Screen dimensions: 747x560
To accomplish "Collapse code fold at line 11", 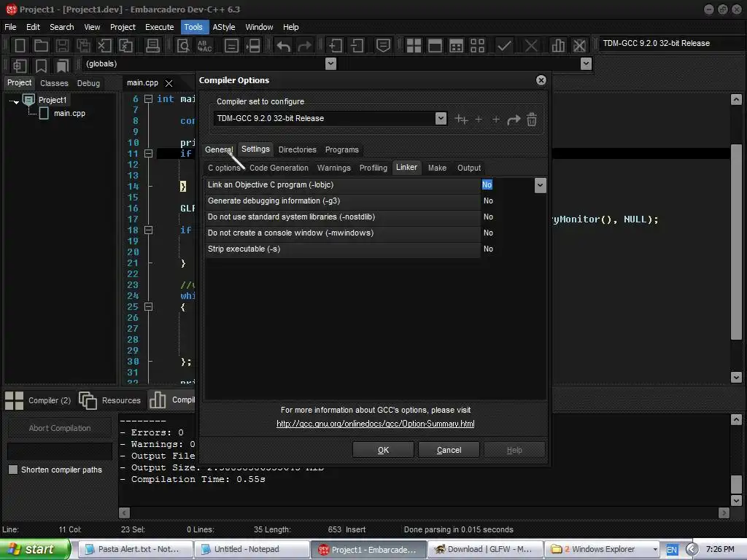I will [148, 153].
